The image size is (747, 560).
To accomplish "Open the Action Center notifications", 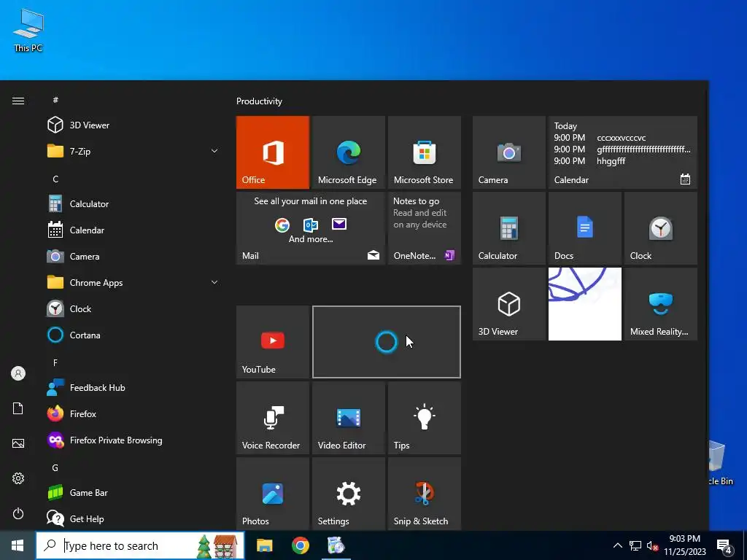I will pos(724,545).
